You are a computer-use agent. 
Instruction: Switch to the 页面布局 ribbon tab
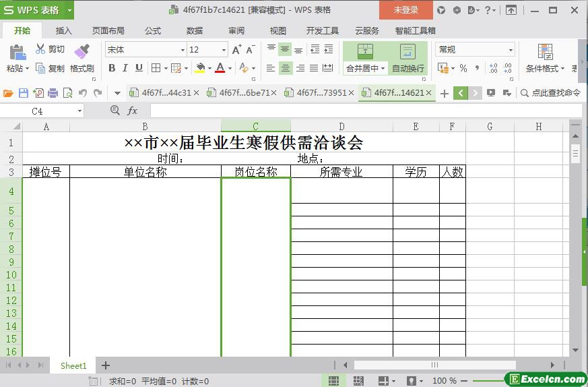point(108,31)
